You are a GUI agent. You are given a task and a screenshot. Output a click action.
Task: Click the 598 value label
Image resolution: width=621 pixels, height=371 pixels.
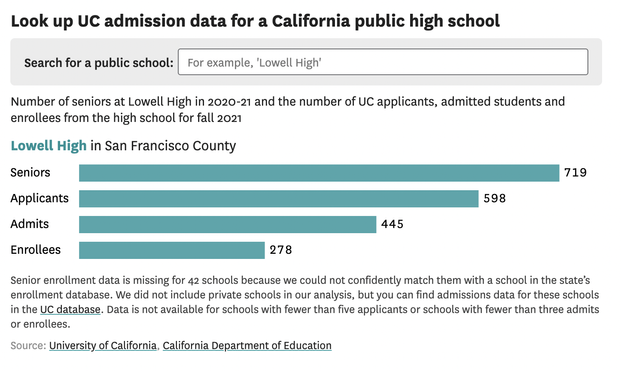(x=495, y=198)
